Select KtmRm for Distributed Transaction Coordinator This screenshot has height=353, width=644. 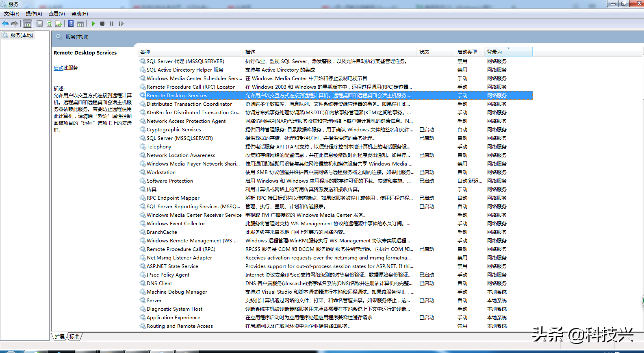[x=336, y=112]
